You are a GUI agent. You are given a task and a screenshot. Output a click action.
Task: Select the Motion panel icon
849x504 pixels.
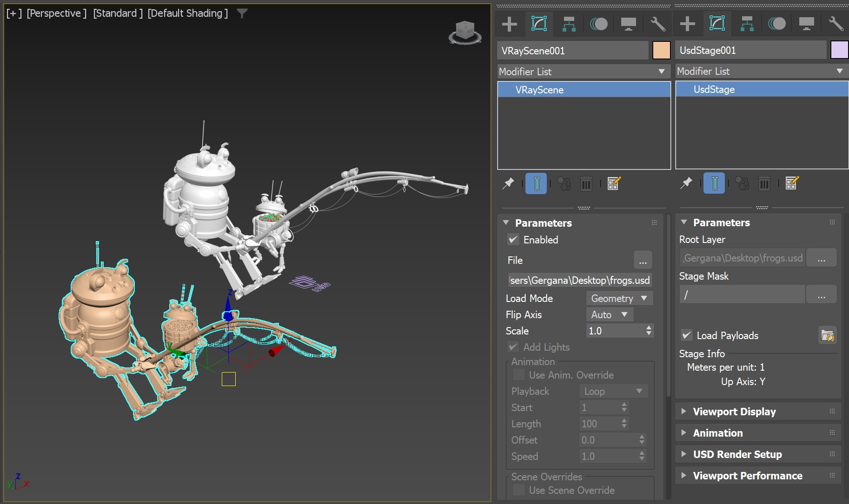coord(598,23)
